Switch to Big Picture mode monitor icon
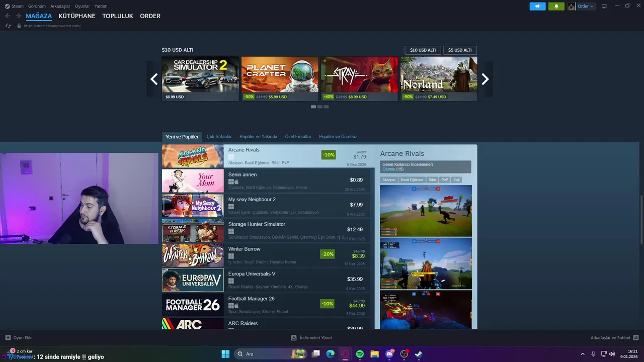Screen dimensions: 644x362 tap(604, 6)
